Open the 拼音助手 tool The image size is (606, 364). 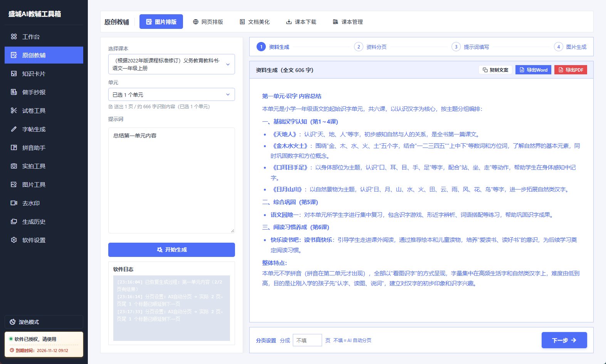[x=44, y=148]
